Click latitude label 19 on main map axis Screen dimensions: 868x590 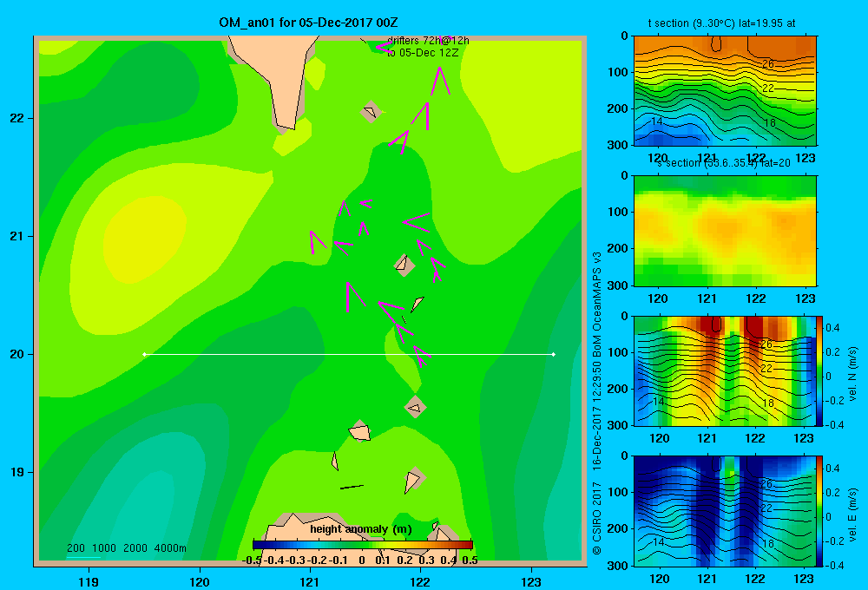click(x=17, y=472)
